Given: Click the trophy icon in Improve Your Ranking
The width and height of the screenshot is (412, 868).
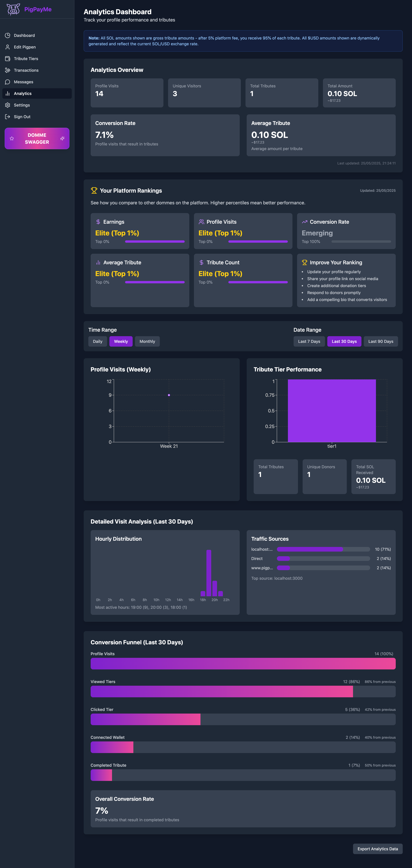Looking at the screenshot, I should click(x=304, y=262).
